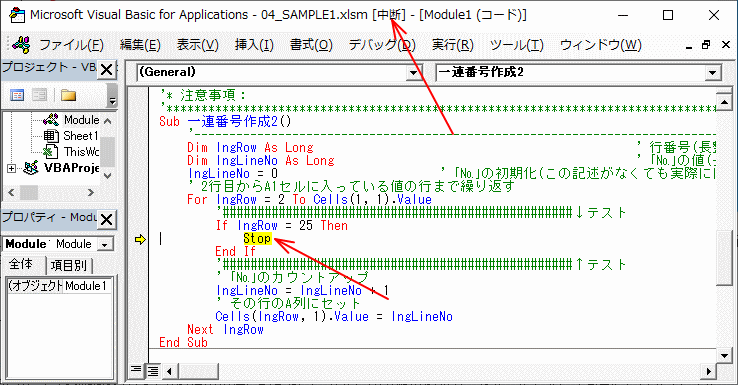Click the Sub 一連番号作成2() line
The height and width of the screenshot is (385, 738).
(x=225, y=122)
